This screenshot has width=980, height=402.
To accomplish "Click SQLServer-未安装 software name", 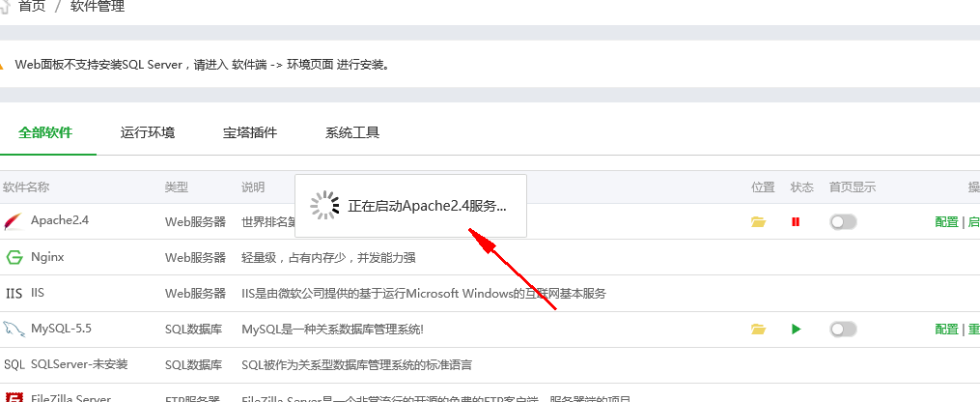I will [79, 364].
